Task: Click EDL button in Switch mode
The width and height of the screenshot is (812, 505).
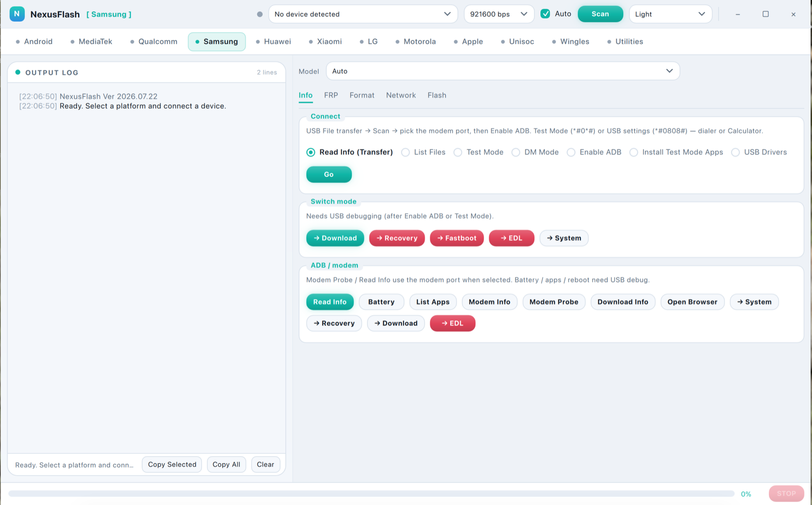Action: pyautogui.click(x=512, y=238)
